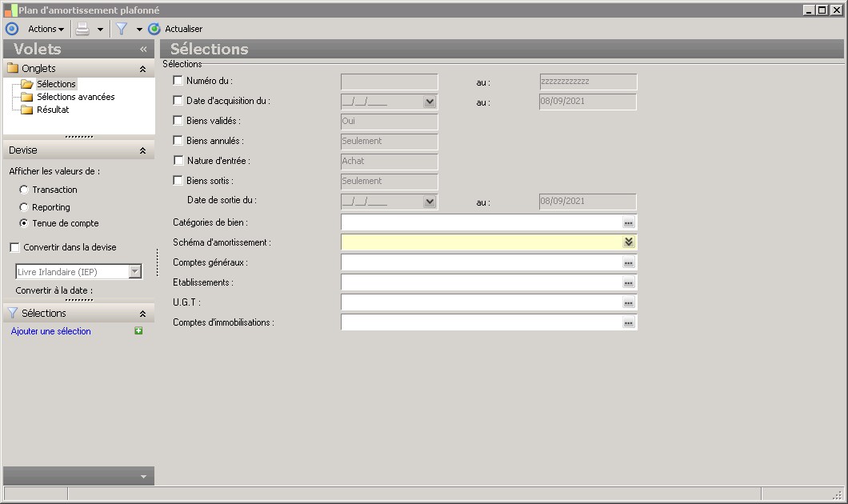Click the Actualiser refresh icon
The image size is (848, 504).
(x=154, y=29)
